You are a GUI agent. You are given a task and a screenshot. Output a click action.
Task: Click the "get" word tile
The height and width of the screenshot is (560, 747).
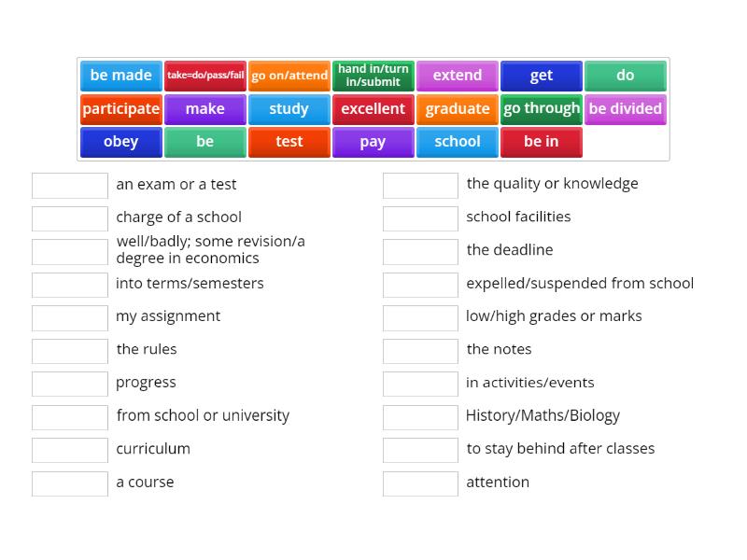coord(542,76)
